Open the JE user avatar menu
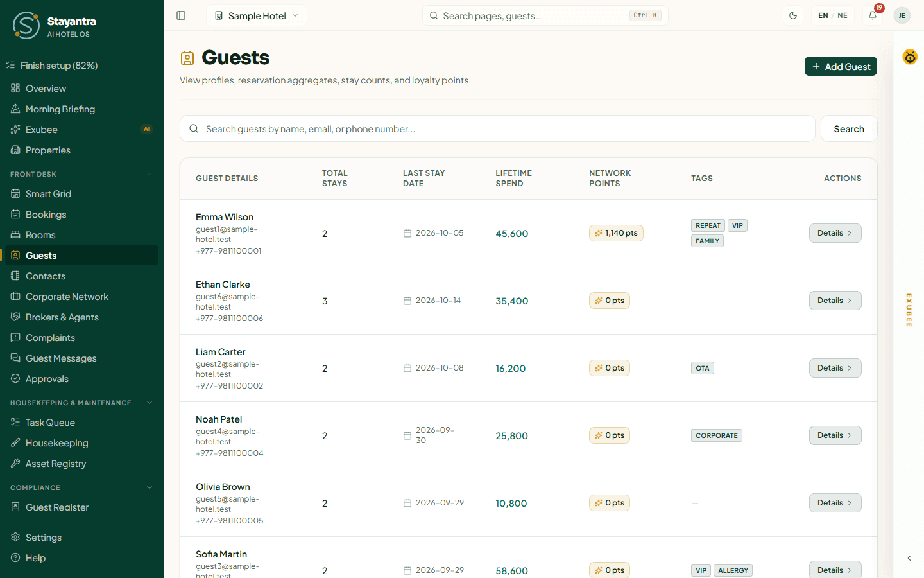The height and width of the screenshot is (578, 924). coord(902,15)
